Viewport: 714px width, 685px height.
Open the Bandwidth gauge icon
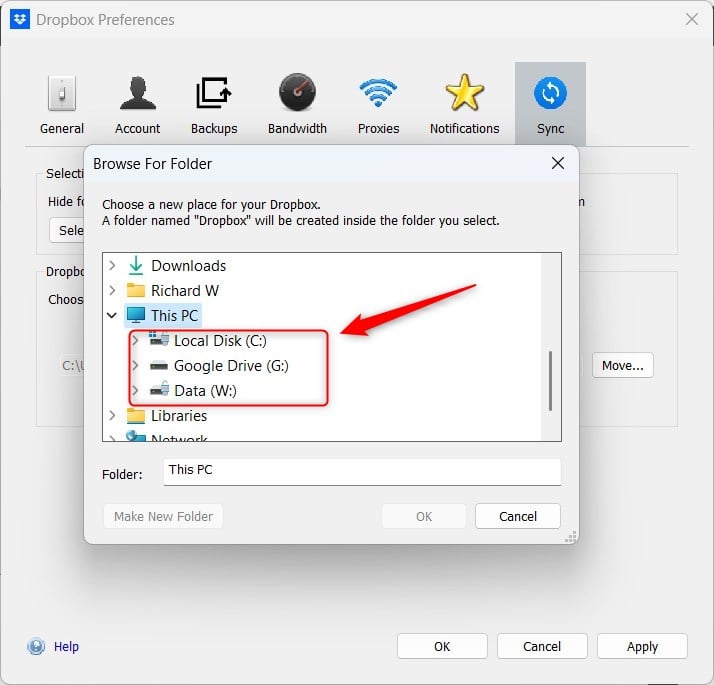point(297,92)
